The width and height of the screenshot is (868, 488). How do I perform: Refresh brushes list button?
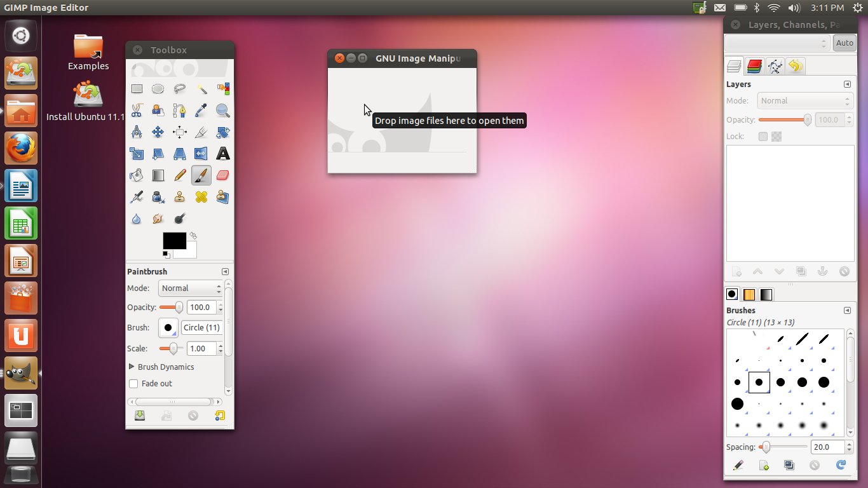click(x=841, y=465)
